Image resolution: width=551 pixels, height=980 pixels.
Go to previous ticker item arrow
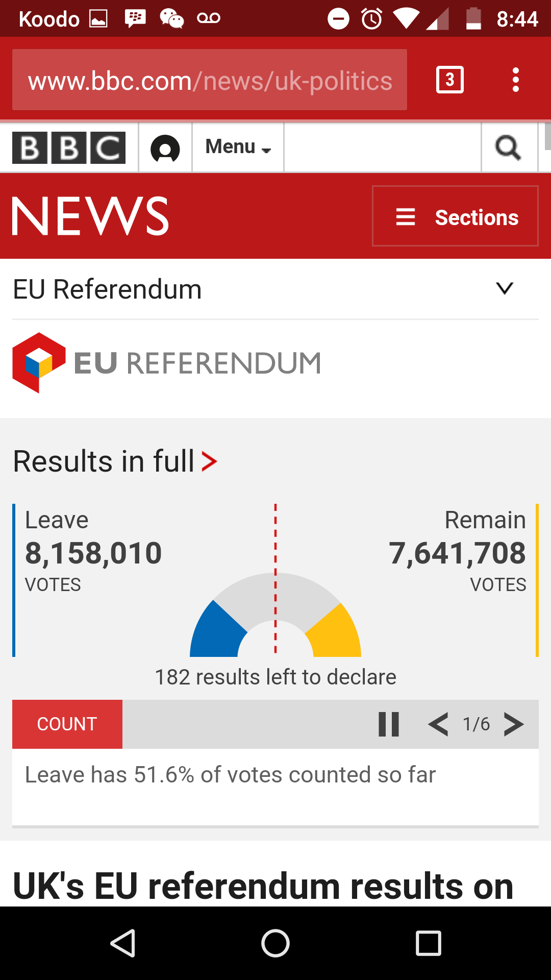[438, 724]
